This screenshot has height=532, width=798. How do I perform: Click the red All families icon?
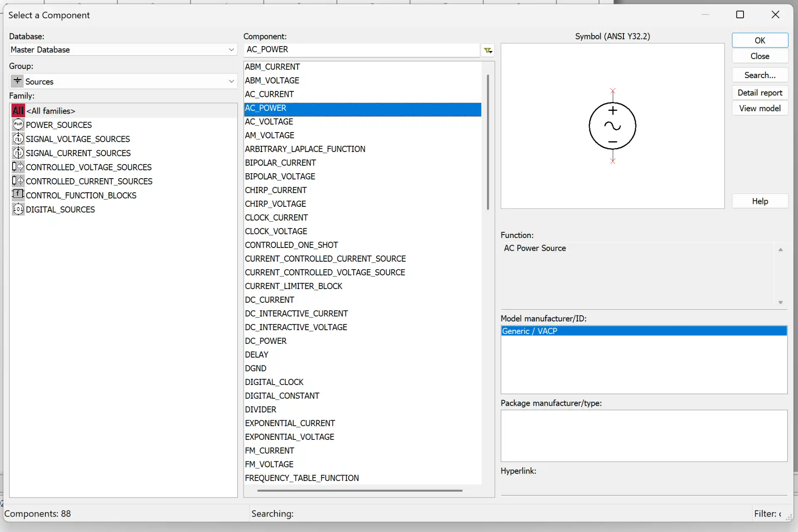[18, 111]
